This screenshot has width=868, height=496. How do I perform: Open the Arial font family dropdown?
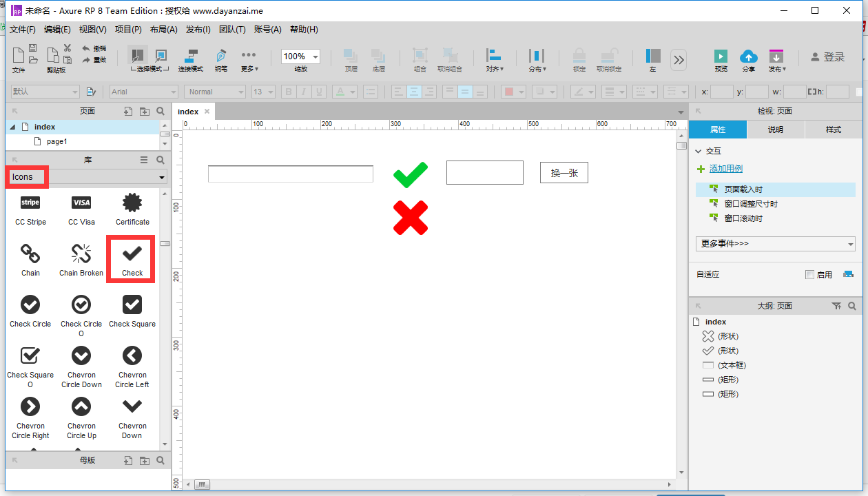(144, 92)
